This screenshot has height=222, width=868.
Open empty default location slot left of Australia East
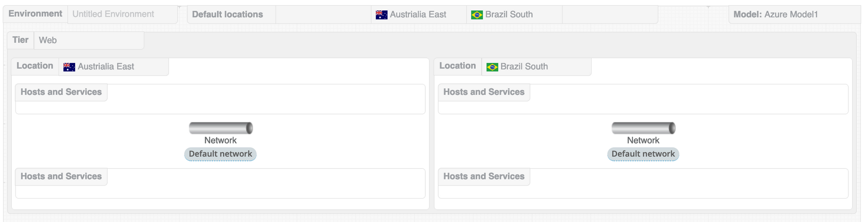click(323, 15)
